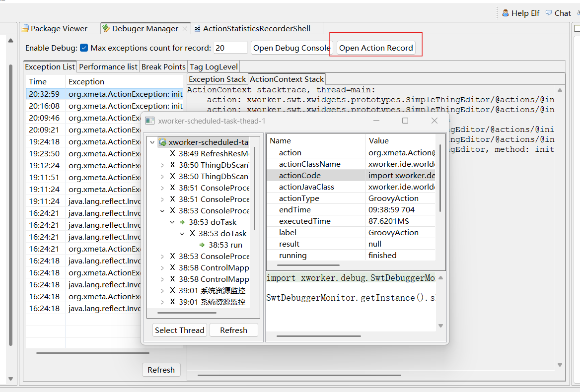The width and height of the screenshot is (580, 392).
Task: Select the 38:49 RefreshResM tree item
Action: pyautogui.click(x=214, y=154)
